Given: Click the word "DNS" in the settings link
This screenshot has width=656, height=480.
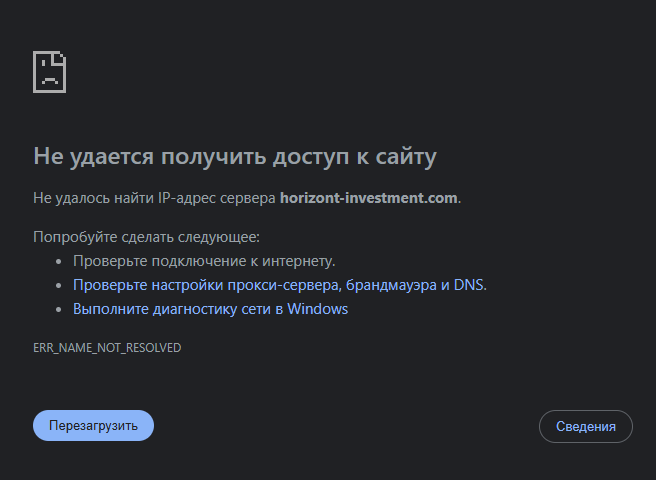Looking at the screenshot, I should [x=469, y=285].
